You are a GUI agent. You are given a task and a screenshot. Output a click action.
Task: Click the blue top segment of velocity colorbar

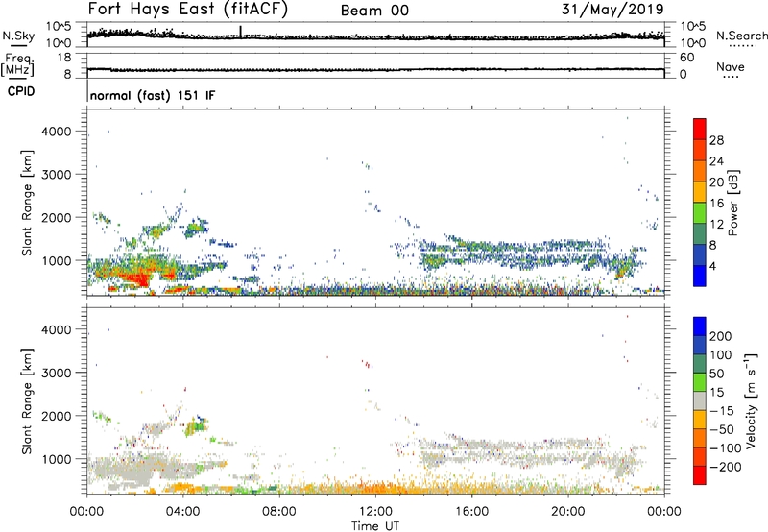[x=700, y=326]
